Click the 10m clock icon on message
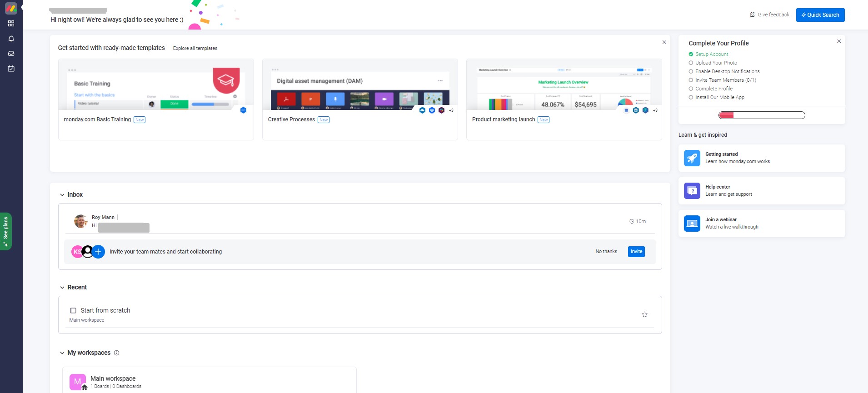This screenshot has width=868, height=393. pyautogui.click(x=631, y=221)
